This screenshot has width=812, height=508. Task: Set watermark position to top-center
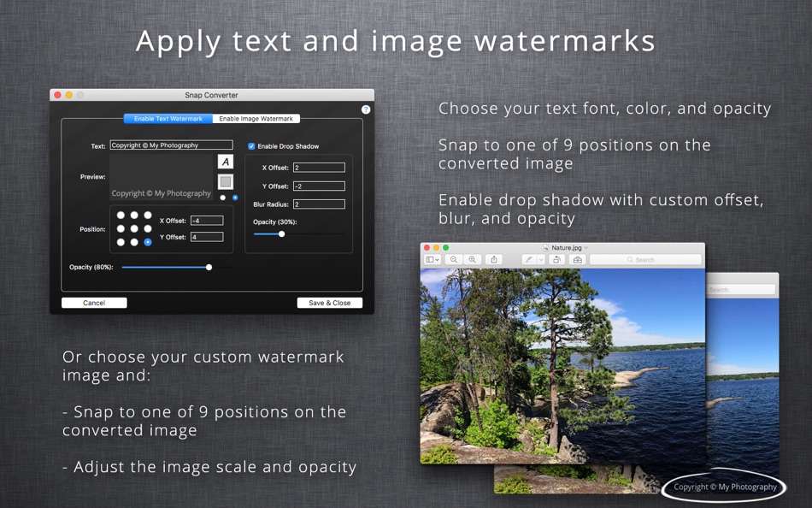(134, 216)
